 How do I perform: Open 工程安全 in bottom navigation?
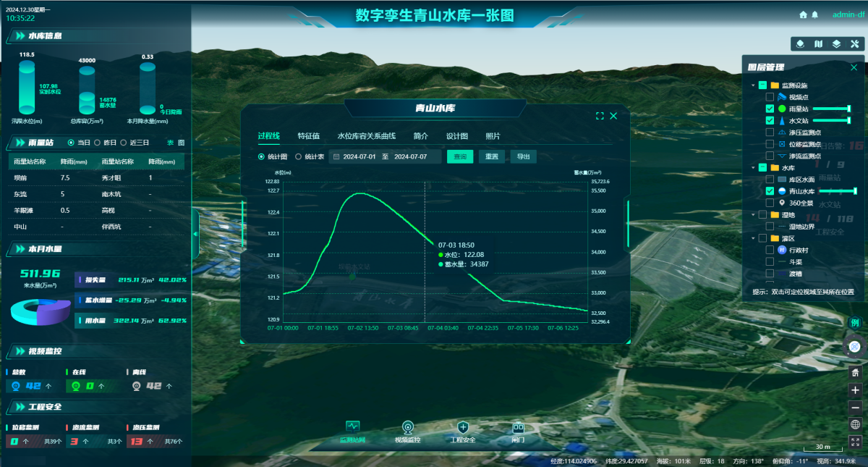pos(463,432)
